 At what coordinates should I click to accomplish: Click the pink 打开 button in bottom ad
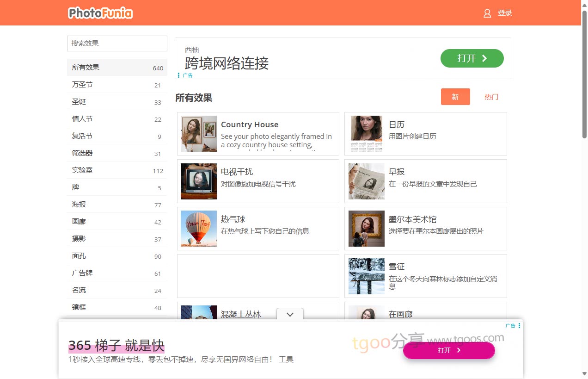click(448, 350)
